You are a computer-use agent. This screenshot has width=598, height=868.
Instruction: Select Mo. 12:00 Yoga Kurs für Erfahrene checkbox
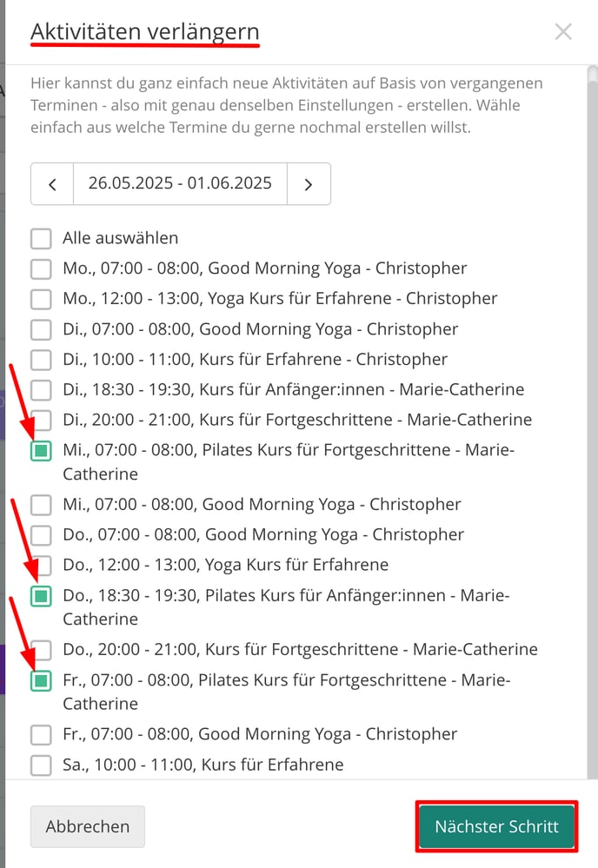click(x=41, y=299)
